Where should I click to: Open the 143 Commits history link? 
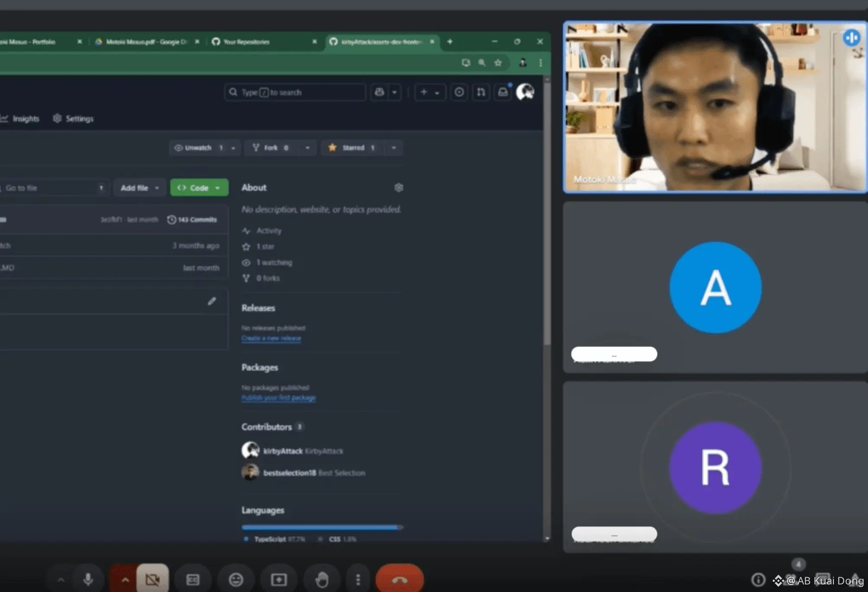(x=192, y=220)
